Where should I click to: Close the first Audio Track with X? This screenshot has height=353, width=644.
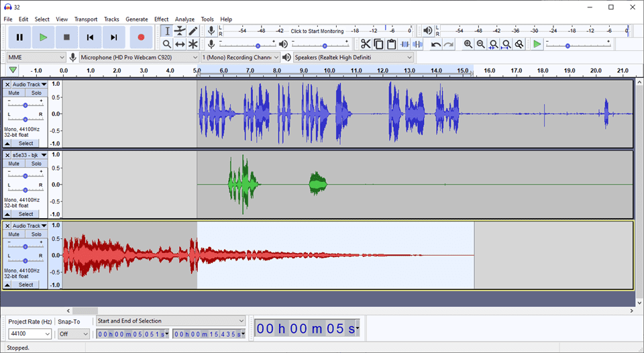[x=7, y=85]
